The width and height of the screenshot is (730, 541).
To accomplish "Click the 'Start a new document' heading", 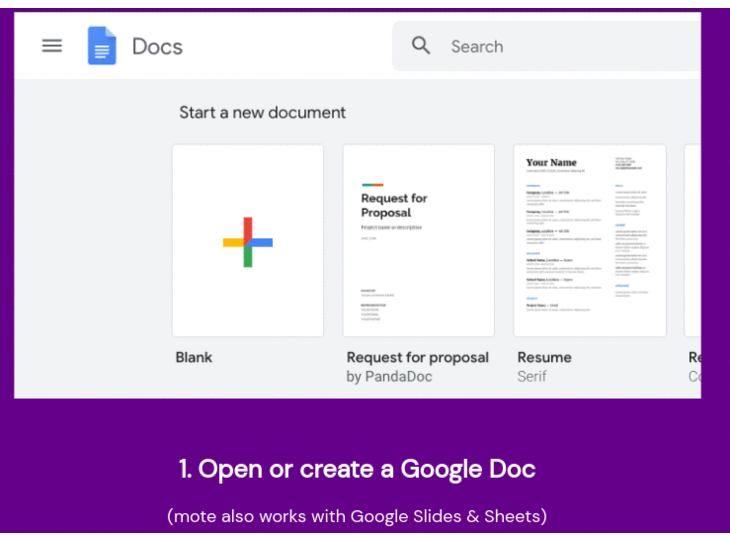I will [x=263, y=113].
